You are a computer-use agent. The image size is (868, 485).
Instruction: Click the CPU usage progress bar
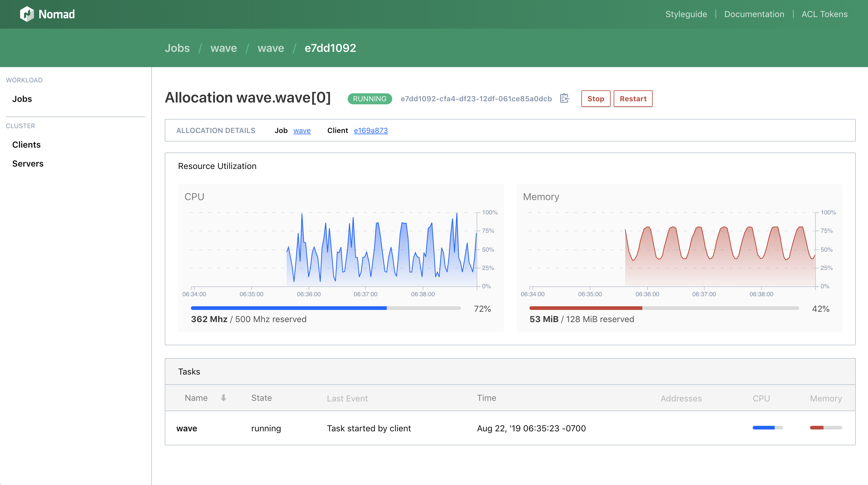click(325, 308)
